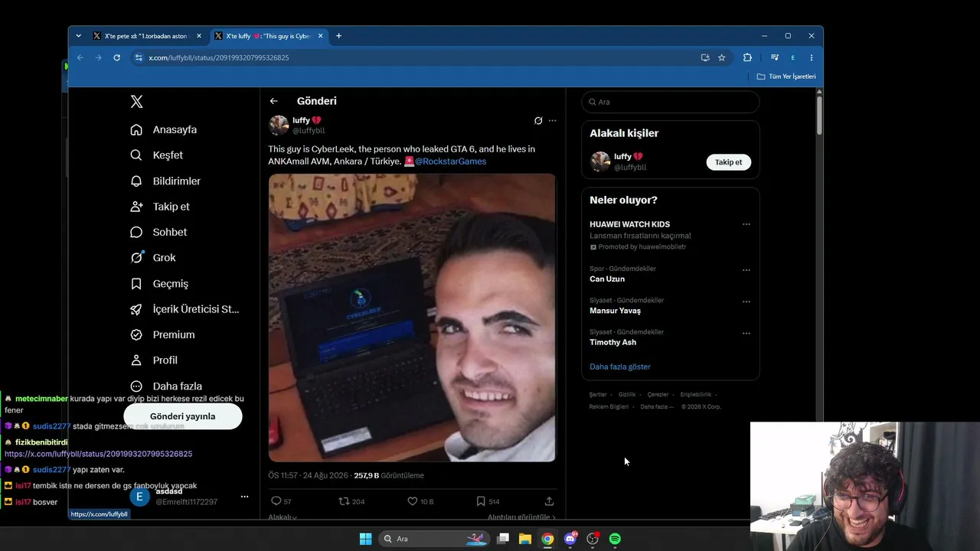Open the Chrome media control icon
The width and height of the screenshot is (980, 551).
coord(775,57)
